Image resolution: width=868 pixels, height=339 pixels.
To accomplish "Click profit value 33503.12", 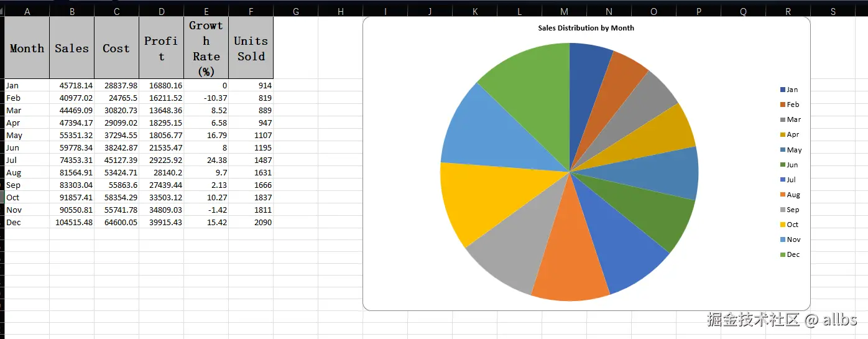I will point(161,197).
